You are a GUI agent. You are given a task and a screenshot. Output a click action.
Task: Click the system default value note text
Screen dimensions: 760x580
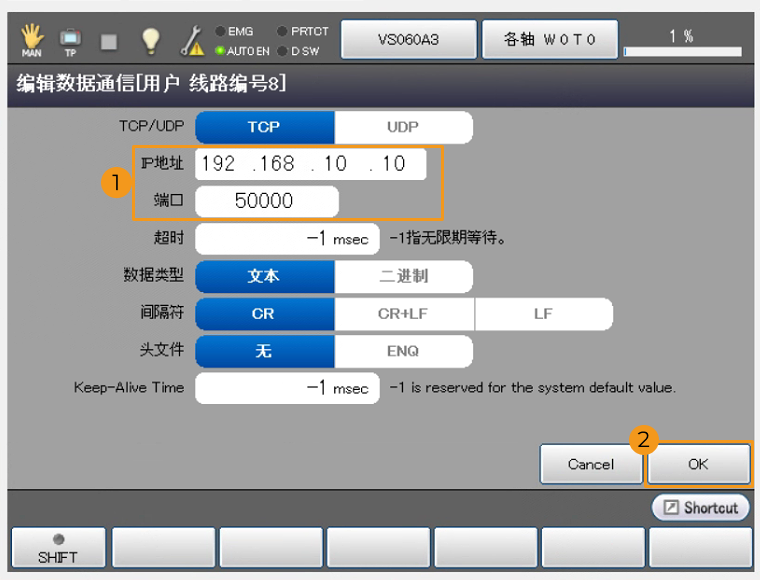533,388
